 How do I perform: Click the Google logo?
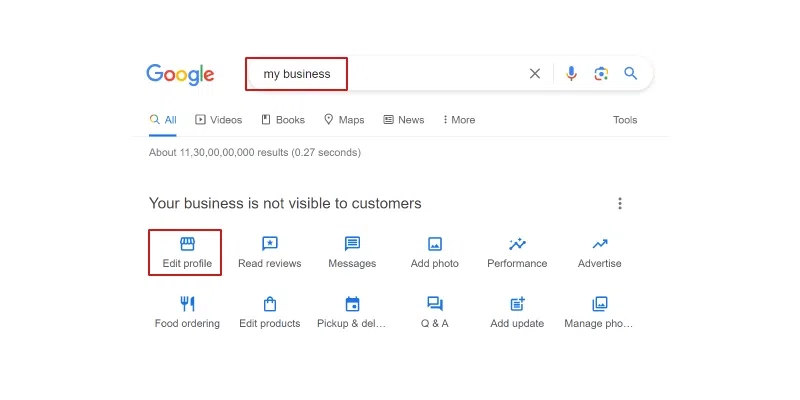click(180, 75)
